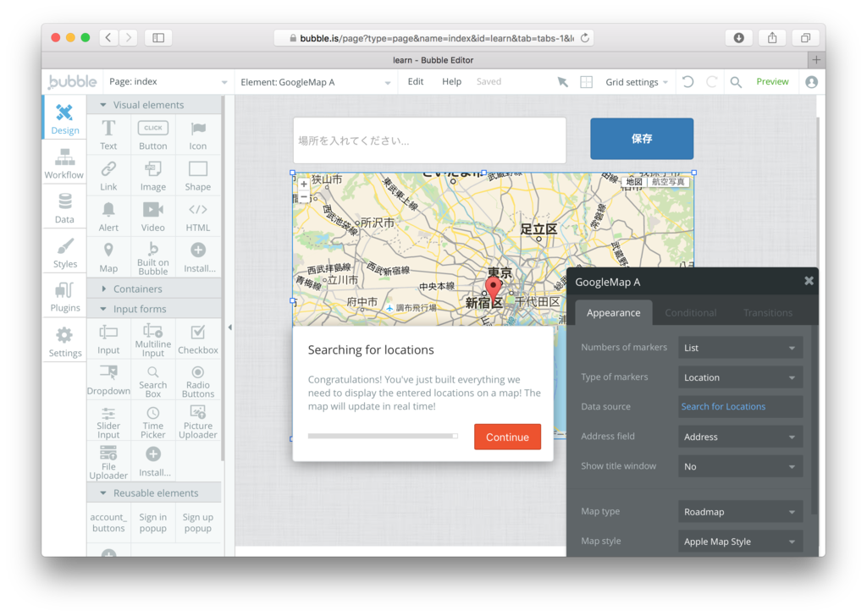
Task: Switch to the Transitions tab
Action: [767, 313]
